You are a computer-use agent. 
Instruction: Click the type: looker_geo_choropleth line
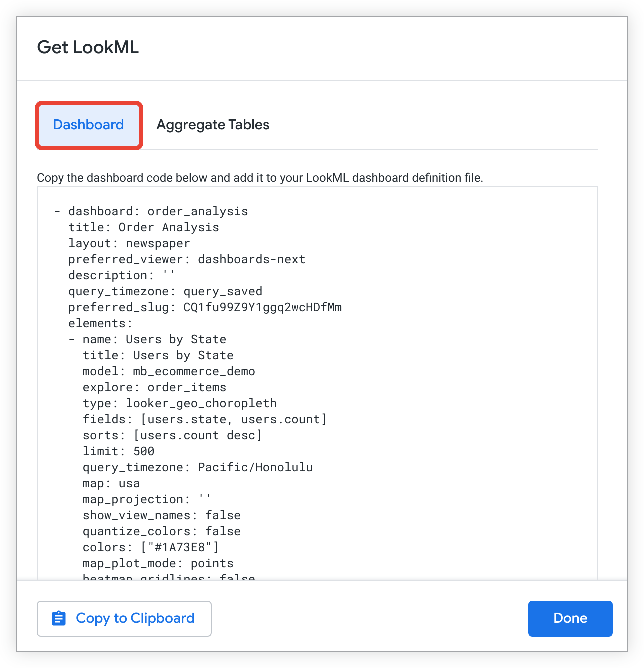coord(179,403)
